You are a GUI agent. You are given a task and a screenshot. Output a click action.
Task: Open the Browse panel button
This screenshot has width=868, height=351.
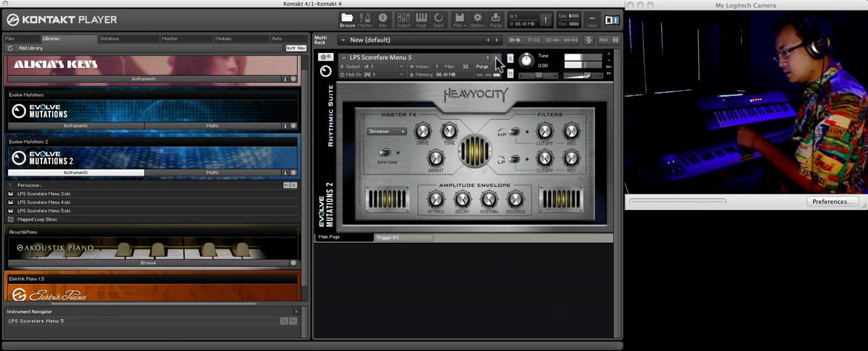tap(347, 20)
